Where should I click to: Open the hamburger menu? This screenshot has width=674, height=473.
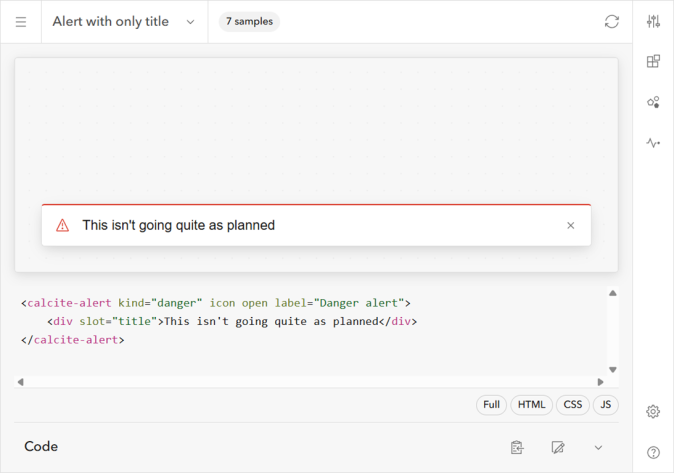pyautogui.click(x=21, y=22)
